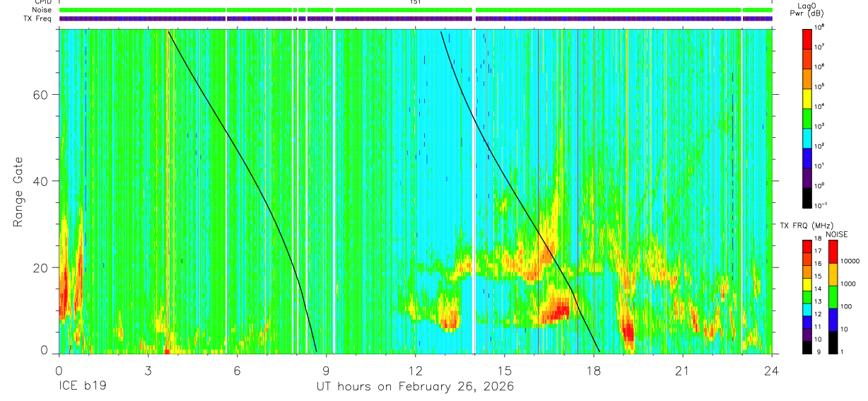
Task: Click the yellow 14-15 MHz segment of TX FRQ colorbar
Action: (807, 284)
